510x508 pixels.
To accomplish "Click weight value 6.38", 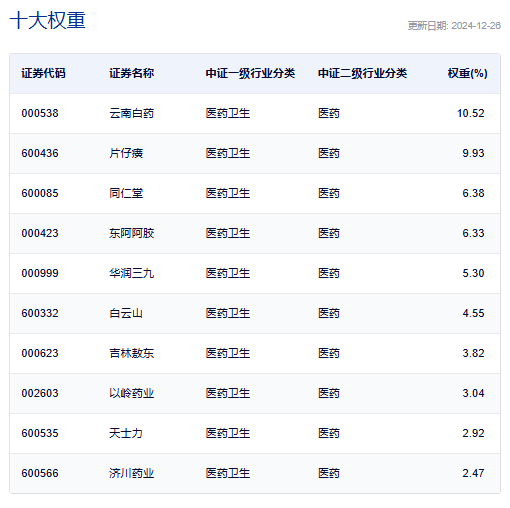I will [x=473, y=193].
